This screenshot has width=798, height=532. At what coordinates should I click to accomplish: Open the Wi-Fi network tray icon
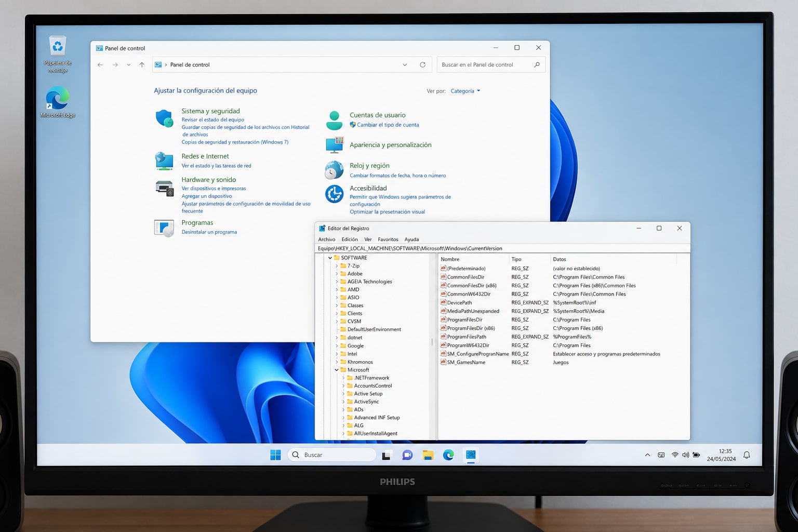point(675,455)
